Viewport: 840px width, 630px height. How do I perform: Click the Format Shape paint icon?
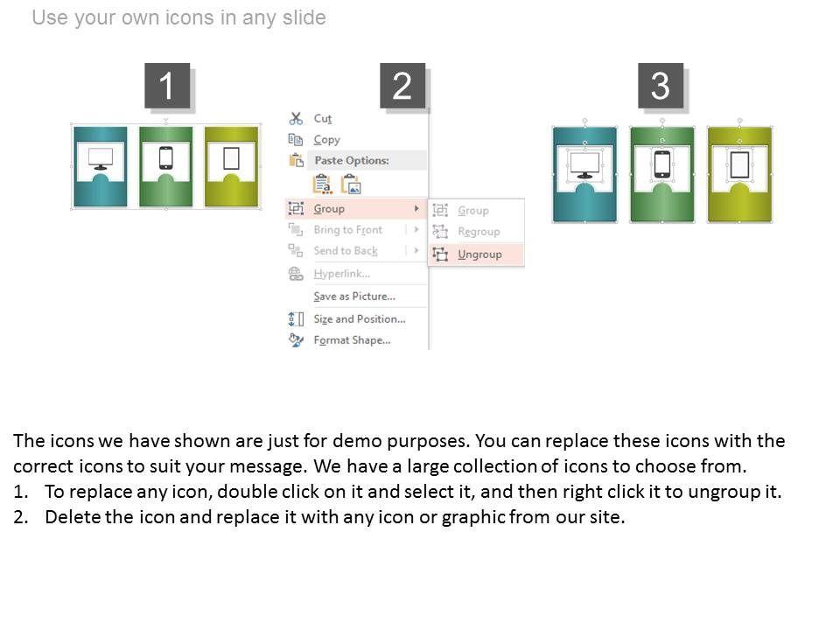tap(296, 340)
